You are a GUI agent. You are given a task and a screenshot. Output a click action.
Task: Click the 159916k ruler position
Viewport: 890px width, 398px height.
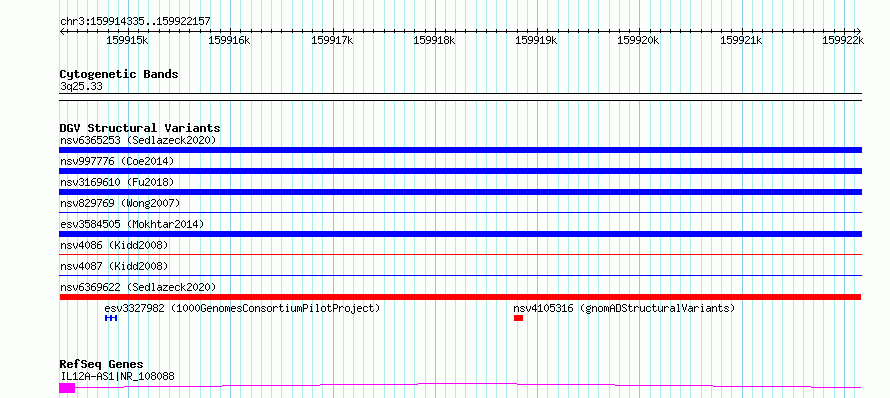click(229, 40)
